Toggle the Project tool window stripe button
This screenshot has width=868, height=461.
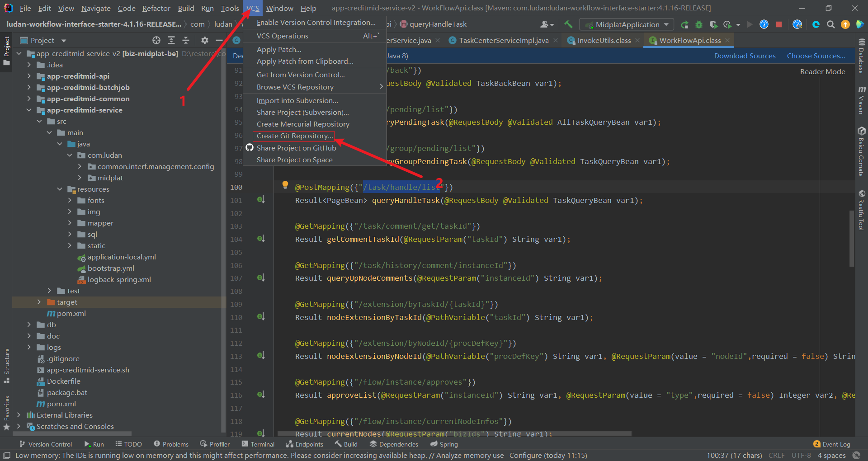click(x=6, y=51)
